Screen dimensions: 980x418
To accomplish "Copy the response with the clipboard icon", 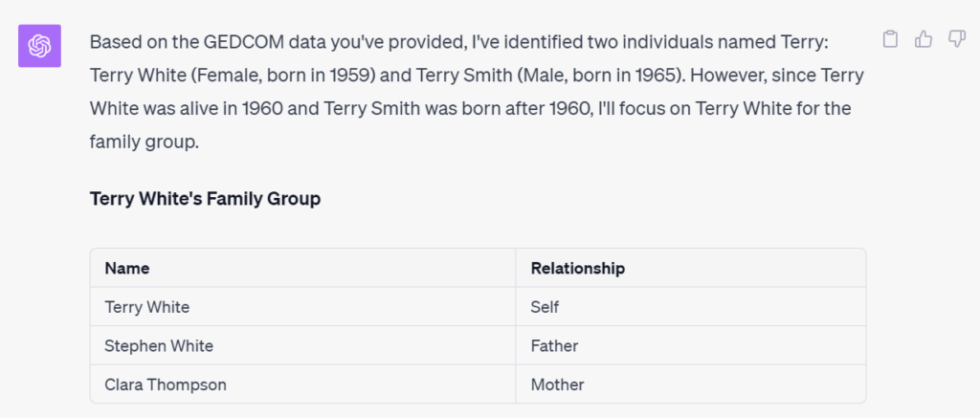I will point(890,39).
